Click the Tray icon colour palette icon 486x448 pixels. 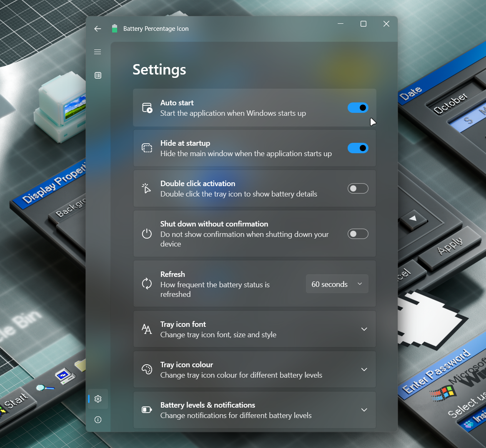point(147,369)
